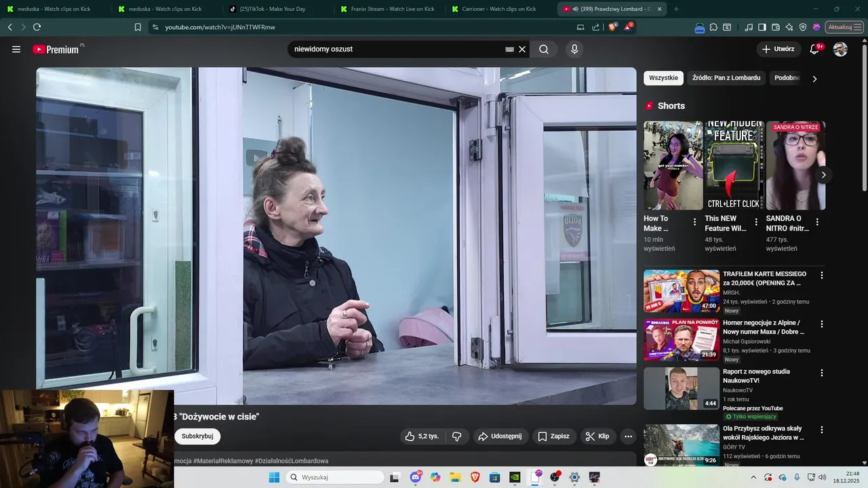Open File Explorer from taskbar
The width and height of the screenshot is (868, 488).
[x=455, y=477]
